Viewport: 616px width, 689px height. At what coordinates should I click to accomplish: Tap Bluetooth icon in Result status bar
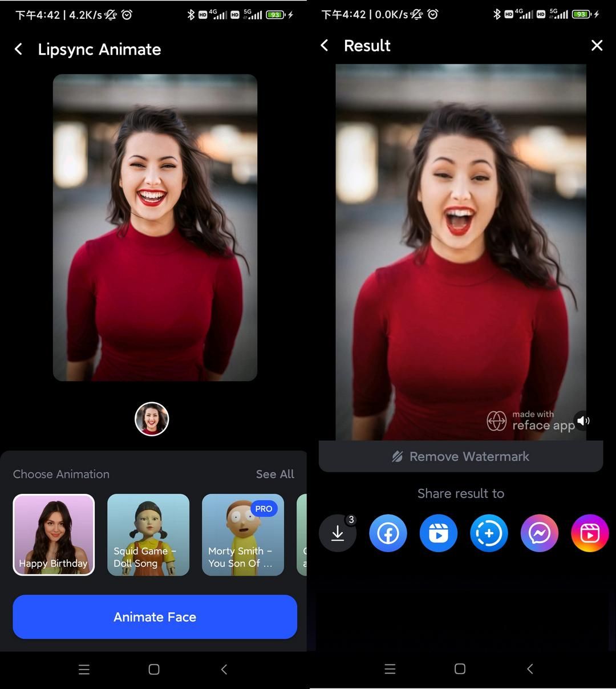497,14
